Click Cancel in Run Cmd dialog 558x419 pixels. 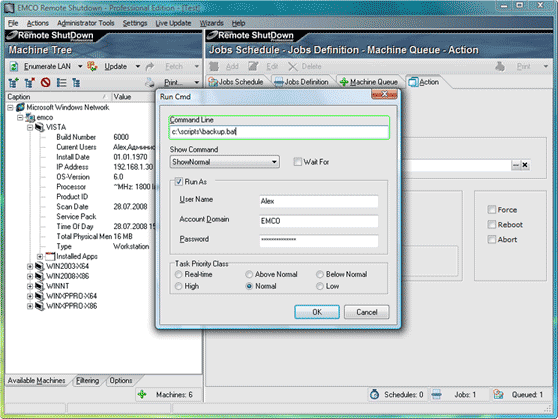click(x=367, y=312)
